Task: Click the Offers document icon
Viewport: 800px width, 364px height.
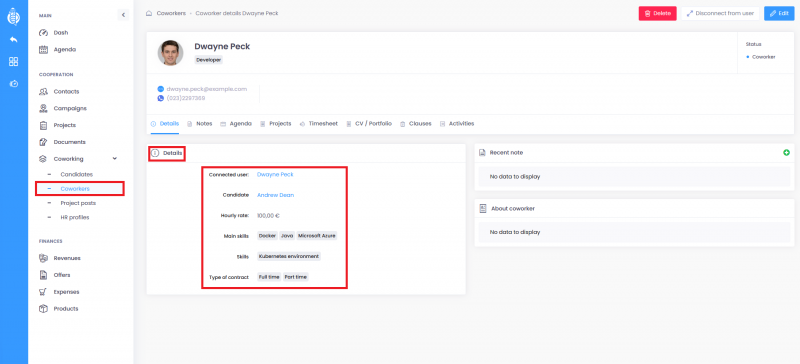Action: tap(43, 275)
